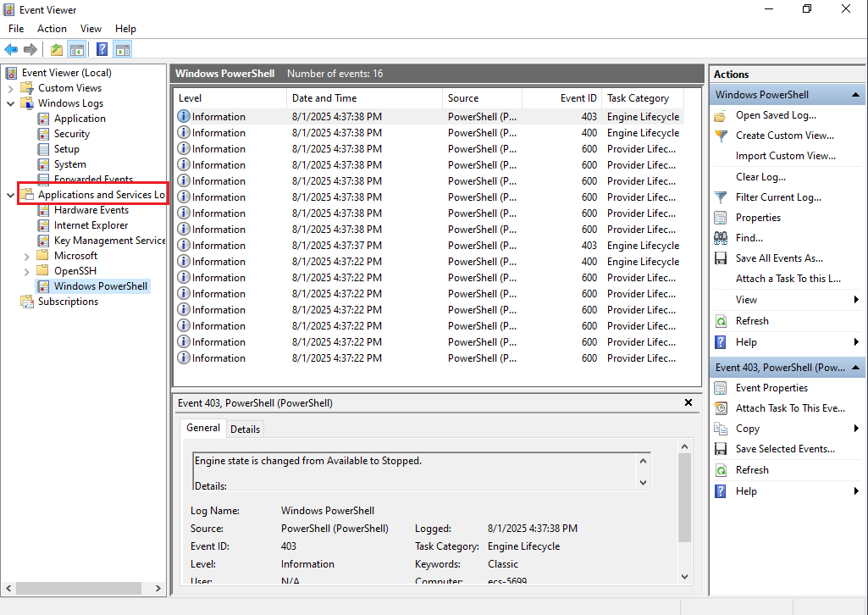Click the Internet Explorer log icon
The image size is (868, 615).
point(43,225)
